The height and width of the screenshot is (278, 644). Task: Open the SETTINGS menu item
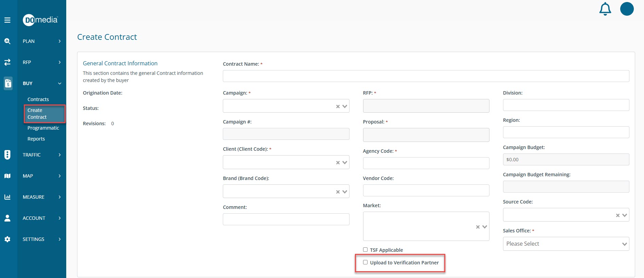point(33,239)
